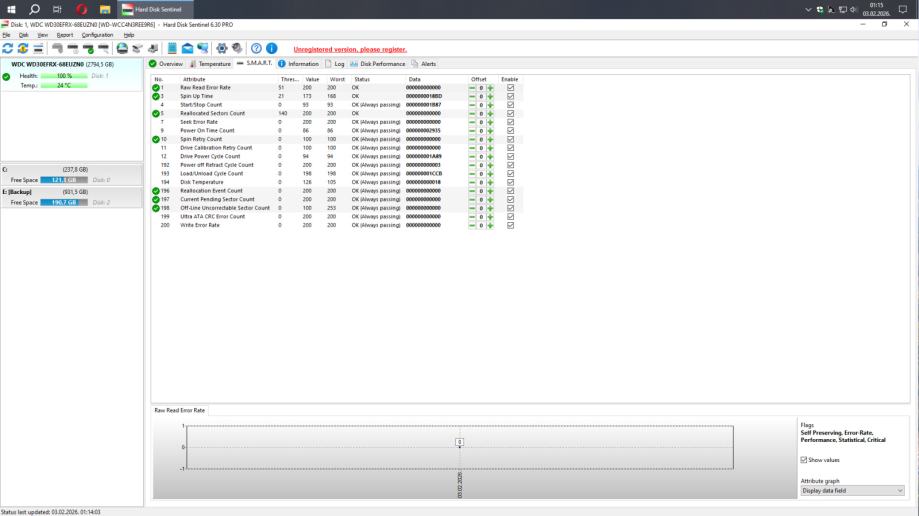Image resolution: width=919 pixels, height=516 pixels.
Task: Open Task View on the taskbar
Action: coord(57,9)
